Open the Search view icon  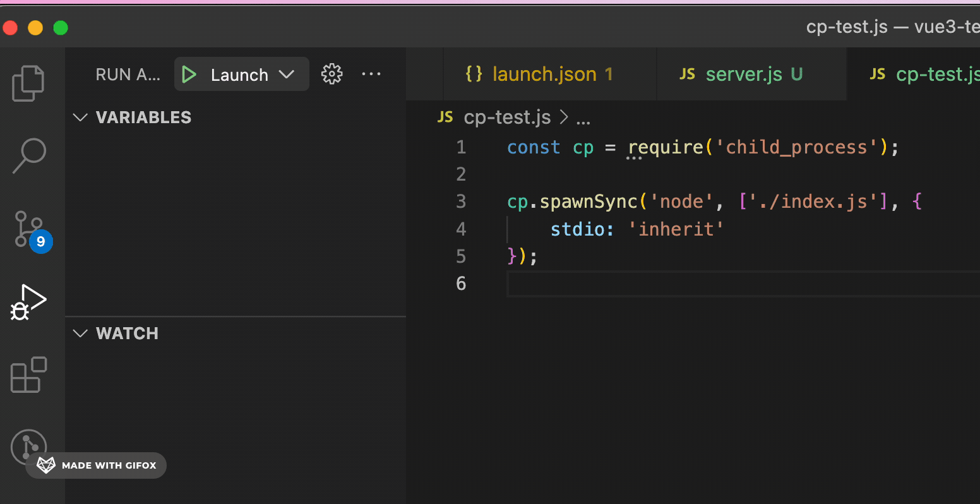(x=29, y=155)
